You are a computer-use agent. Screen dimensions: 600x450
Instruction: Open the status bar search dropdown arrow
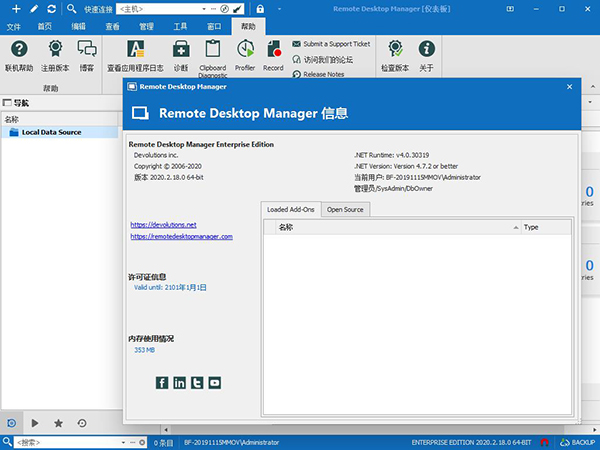point(123,442)
